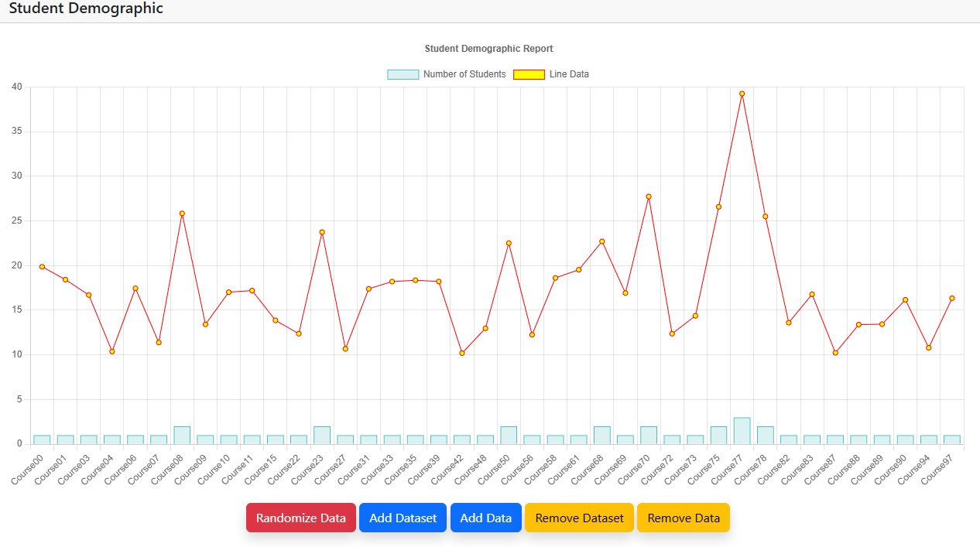Click the first line point at Course00
This screenshot has width=980, height=547.
[x=42, y=267]
